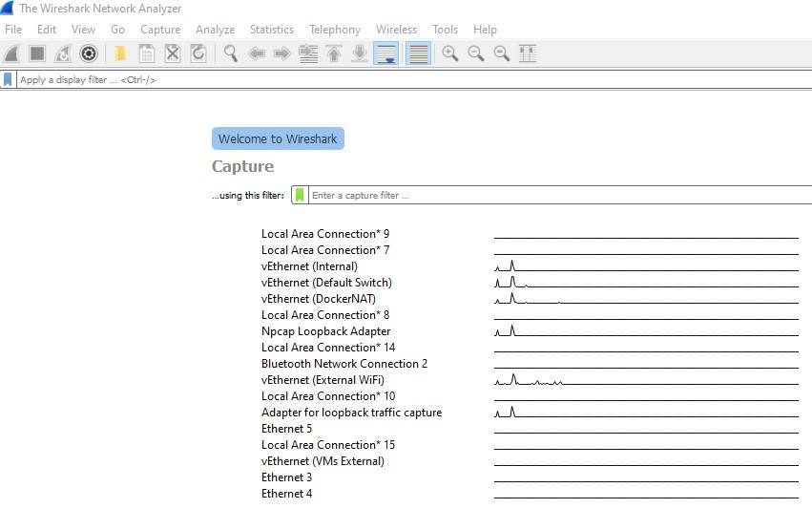The image size is (812, 530).
Task: Click the Reload this file icon
Action: (198, 53)
